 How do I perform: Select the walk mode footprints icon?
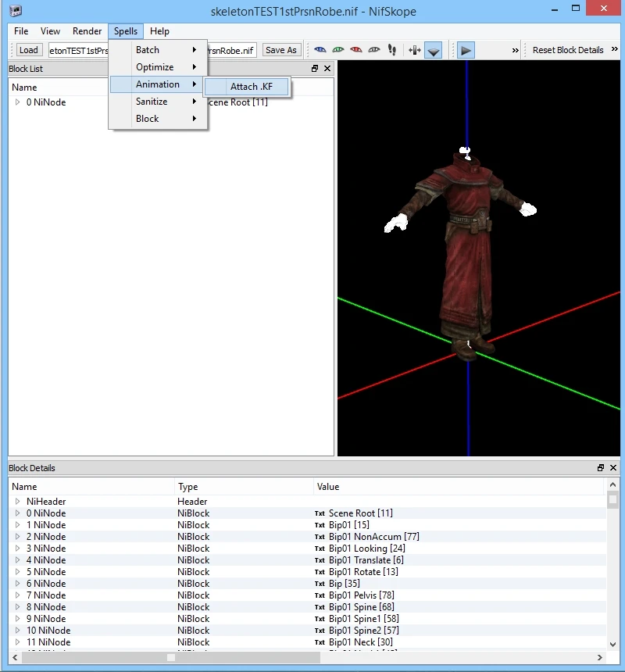[x=392, y=50]
